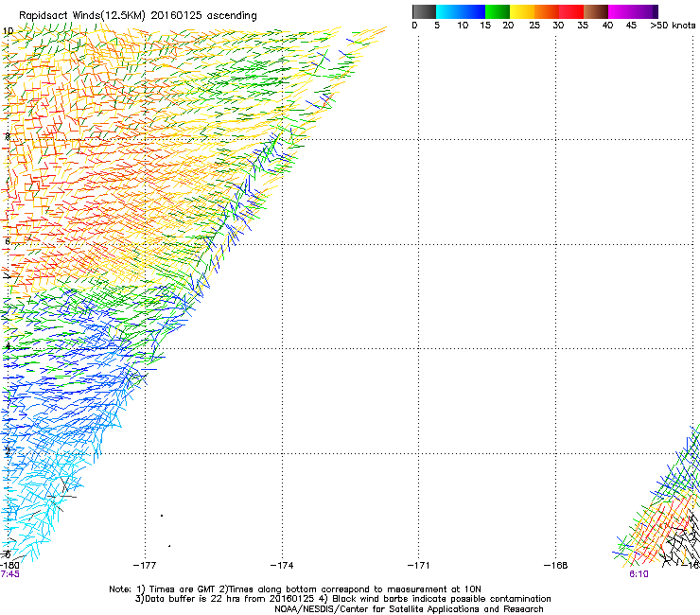700x615 pixels.
Task: Click the -171 longitude axis label
Action: (418, 566)
